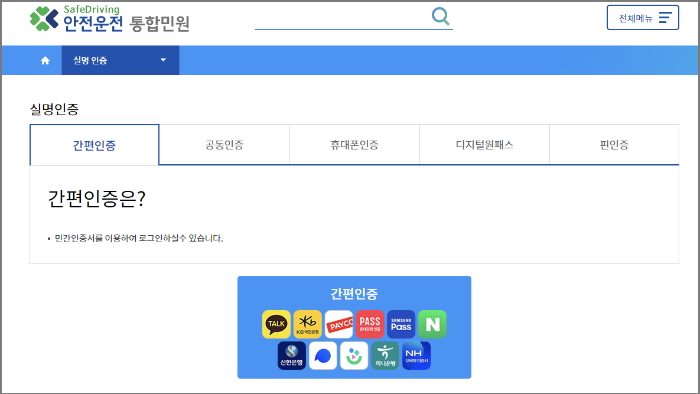Select the red PASS telecom authentication icon

[x=370, y=324]
